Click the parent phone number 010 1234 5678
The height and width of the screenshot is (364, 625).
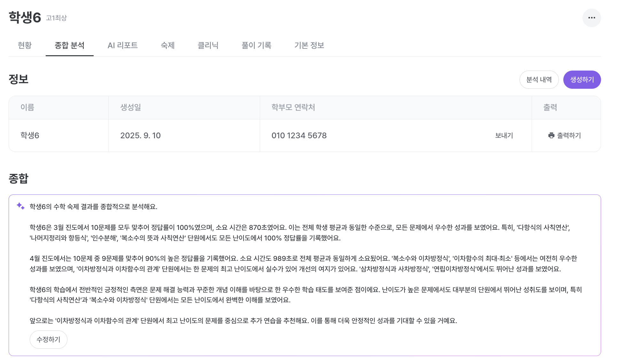pyautogui.click(x=299, y=135)
